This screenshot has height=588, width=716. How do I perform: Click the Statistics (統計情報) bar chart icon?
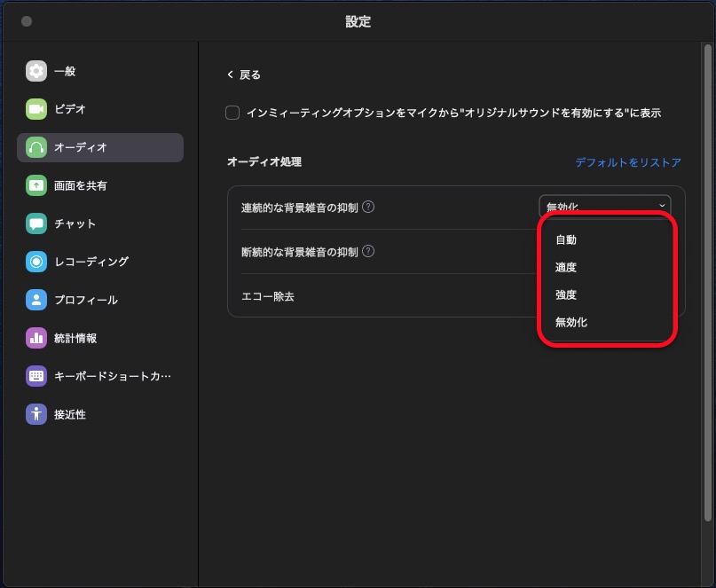36,338
